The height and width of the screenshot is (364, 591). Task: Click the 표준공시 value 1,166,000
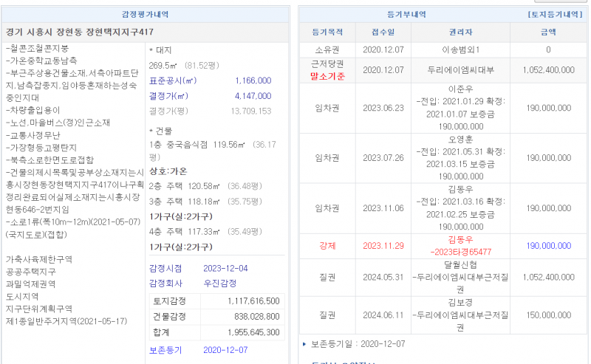click(253, 80)
